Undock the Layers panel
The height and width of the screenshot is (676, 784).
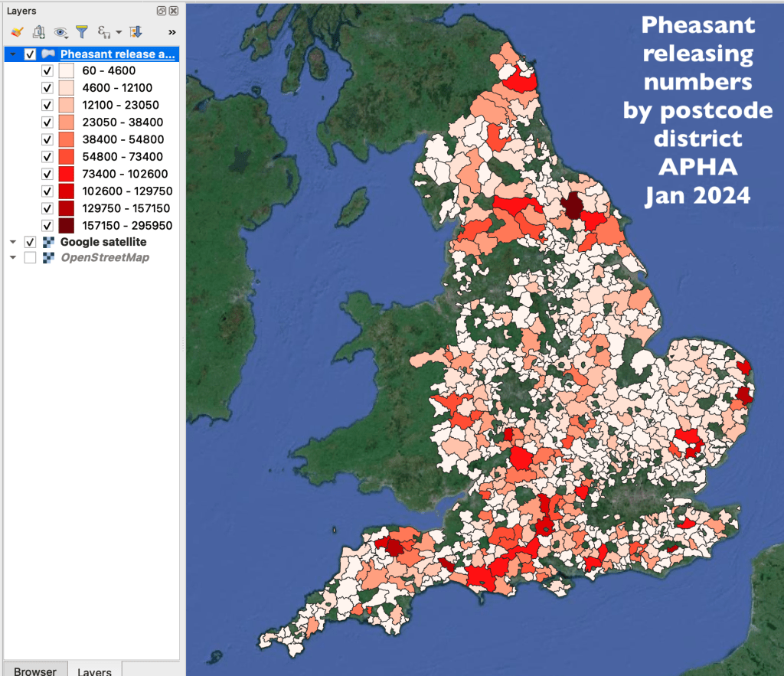162,11
